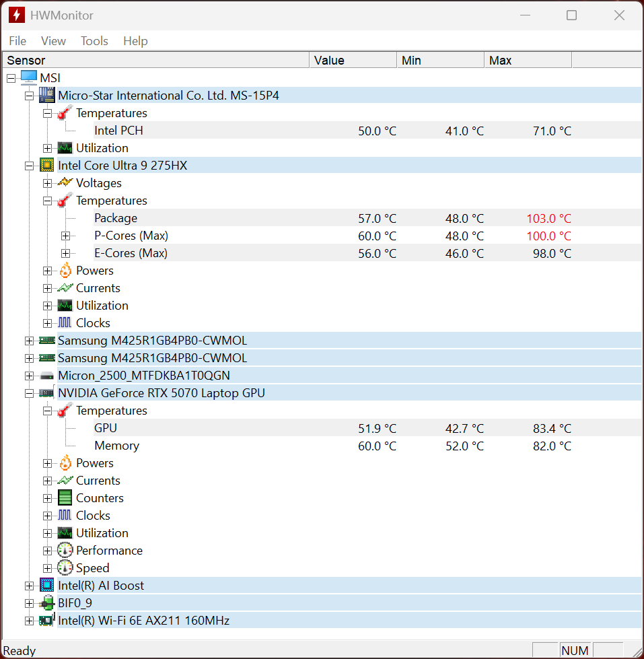Expand the Micron_2500 drive node
This screenshot has height=659, width=644.
click(29, 376)
